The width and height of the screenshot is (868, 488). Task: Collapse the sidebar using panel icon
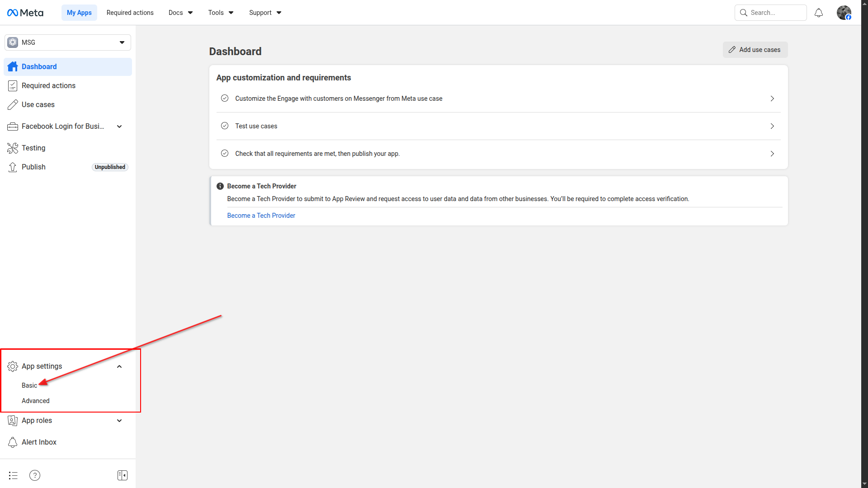pyautogui.click(x=123, y=475)
